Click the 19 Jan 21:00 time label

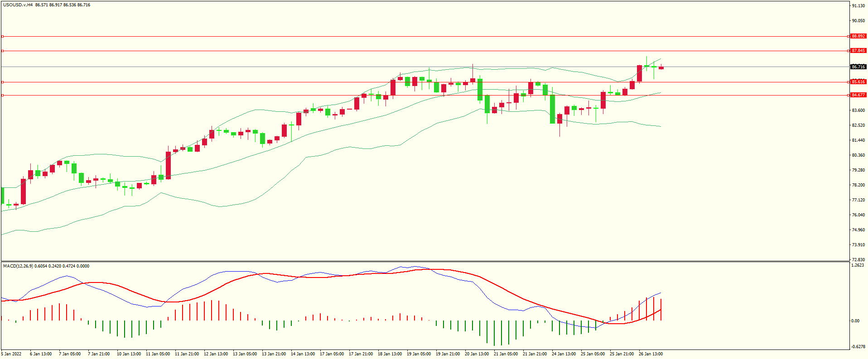(448, 354)
